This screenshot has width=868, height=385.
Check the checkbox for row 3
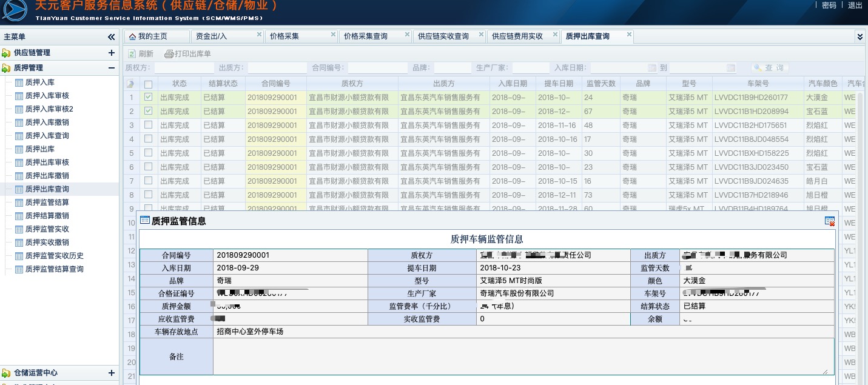point(149,125)
